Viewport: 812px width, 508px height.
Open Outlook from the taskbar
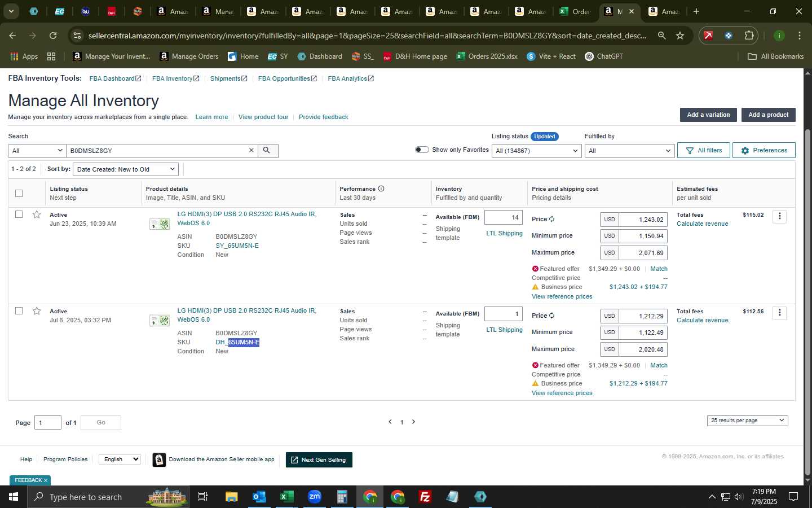coord(259,497)
